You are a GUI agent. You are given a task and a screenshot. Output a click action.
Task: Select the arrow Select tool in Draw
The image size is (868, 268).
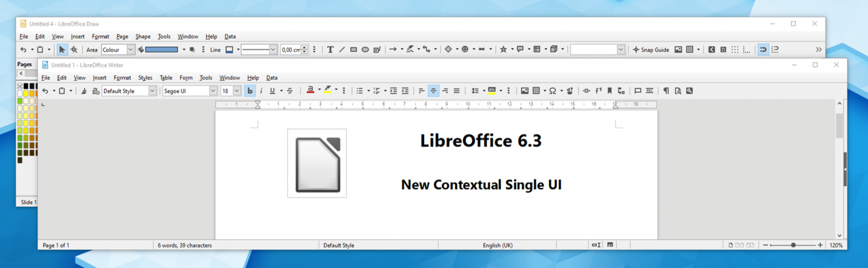pyautogui.click(x=62, y=49)
